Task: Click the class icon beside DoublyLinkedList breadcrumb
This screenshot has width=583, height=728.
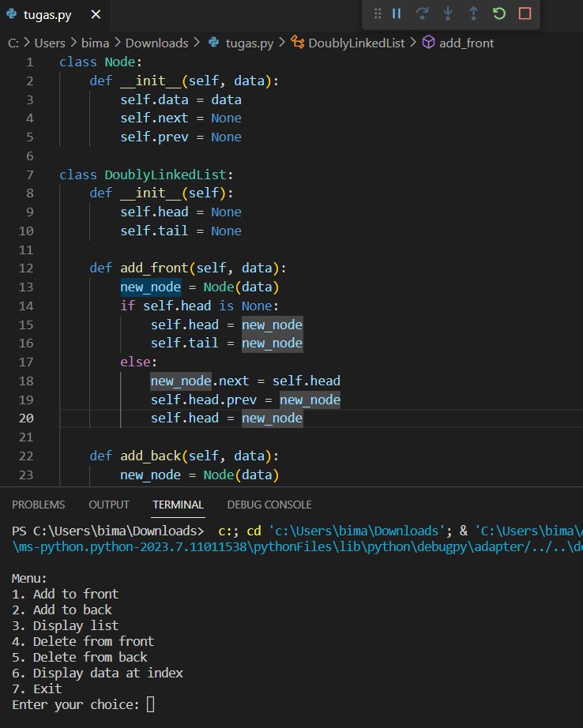Action: tap(298, 43)
